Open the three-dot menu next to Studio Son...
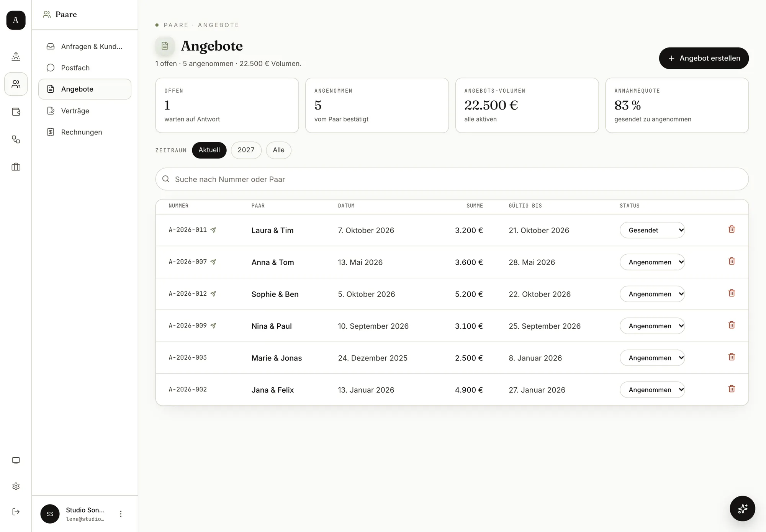The image size is (766, 532). (x=121, y=514)
